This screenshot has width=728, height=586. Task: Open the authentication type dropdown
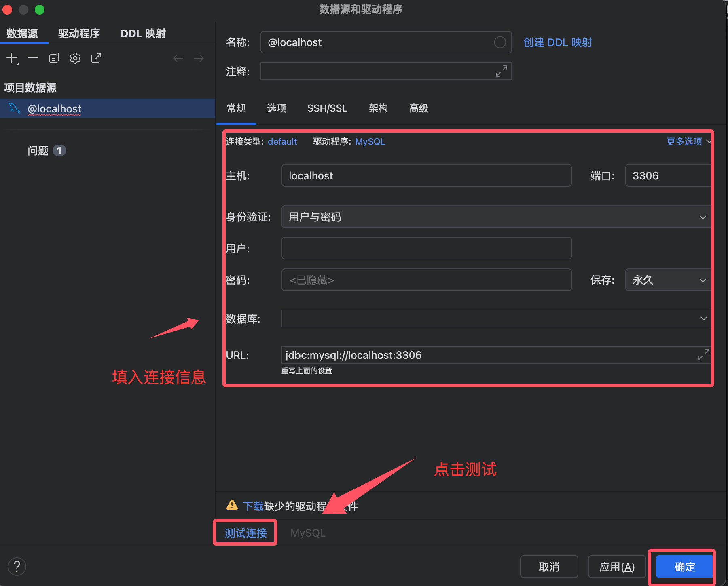495,217
